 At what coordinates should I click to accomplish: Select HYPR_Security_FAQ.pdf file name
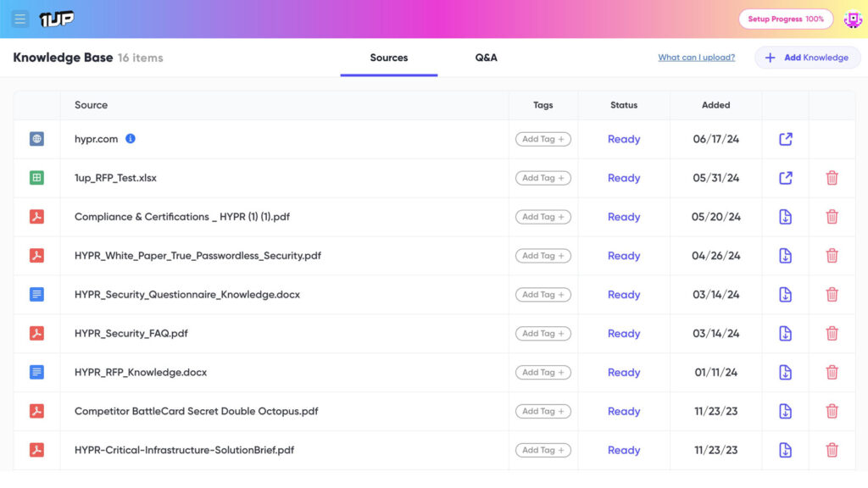131,333
